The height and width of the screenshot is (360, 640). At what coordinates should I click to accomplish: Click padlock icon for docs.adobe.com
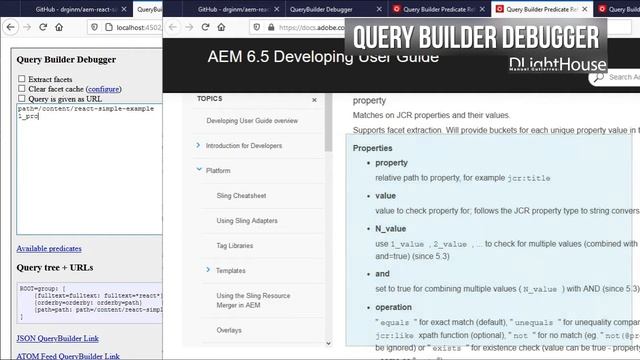[271, 27]
